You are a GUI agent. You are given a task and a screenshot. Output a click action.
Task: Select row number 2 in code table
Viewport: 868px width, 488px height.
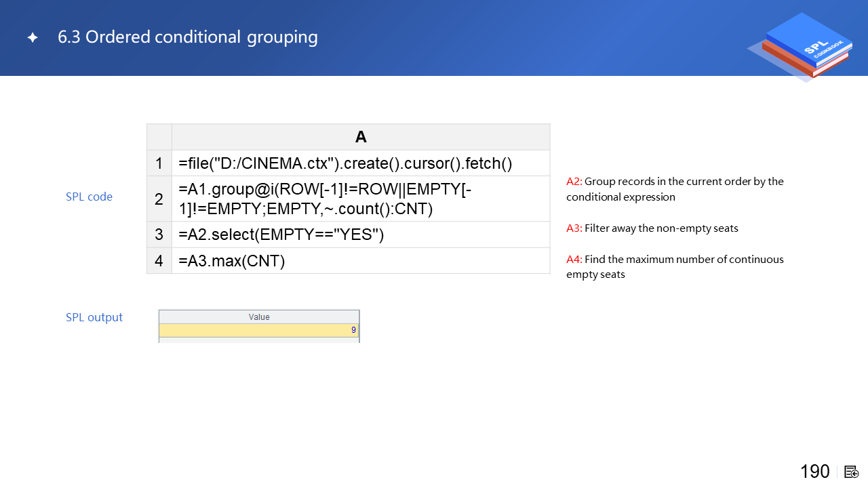coord(159,199)
